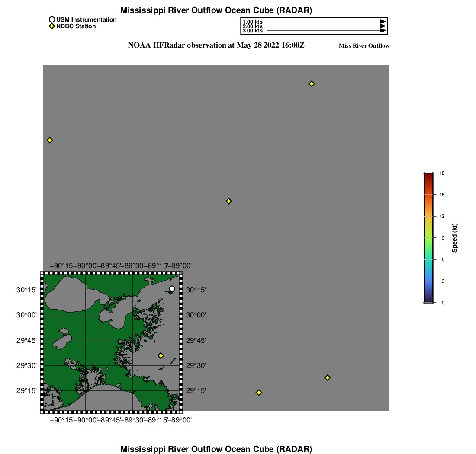Click the NDBC station diamond in plot center
The width and height of the screenshot is (476, 454).
(229, 201)
